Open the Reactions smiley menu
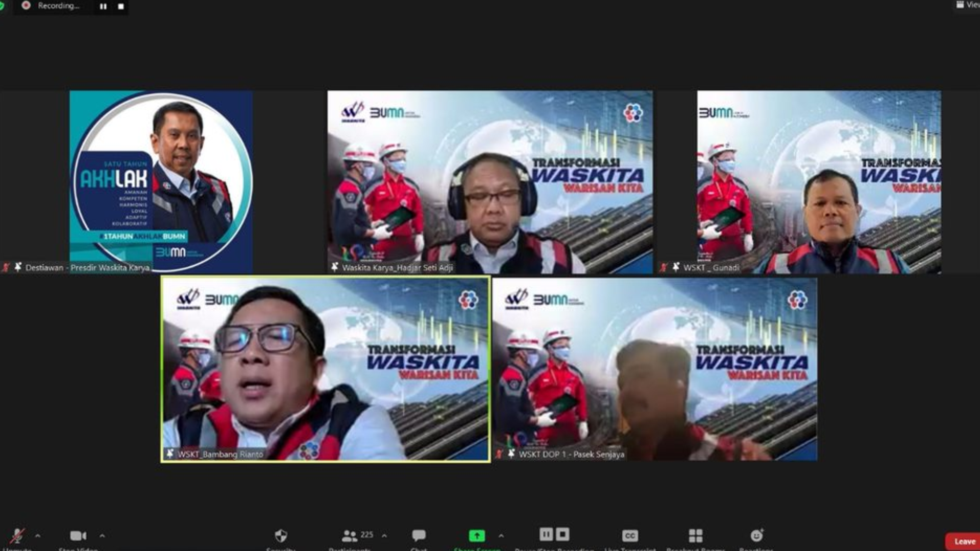 pyautogui.click(x=756, y=535)
